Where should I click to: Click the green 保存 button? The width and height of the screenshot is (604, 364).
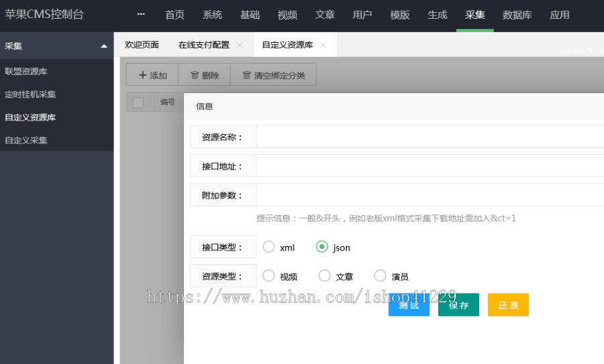[458, 305]
